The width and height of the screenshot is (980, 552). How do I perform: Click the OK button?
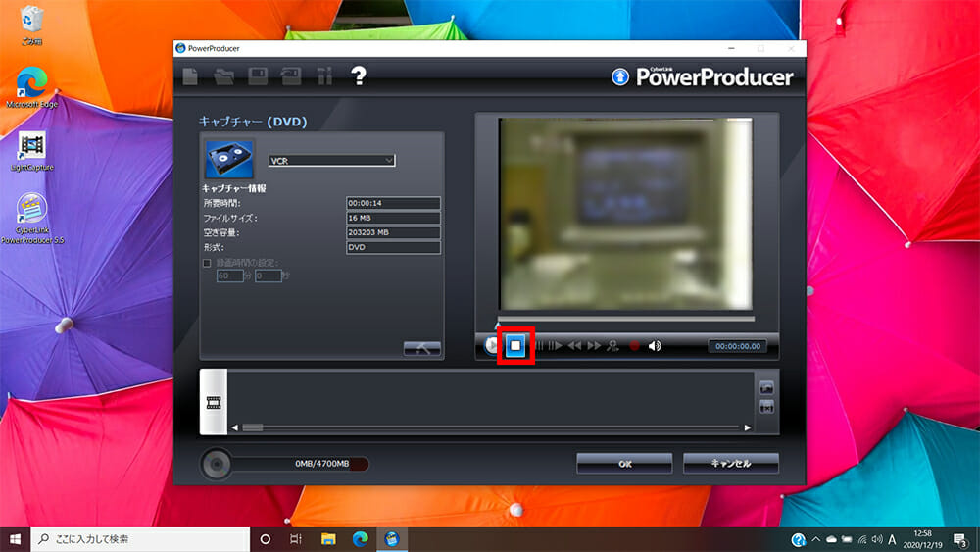pos(624,463)
